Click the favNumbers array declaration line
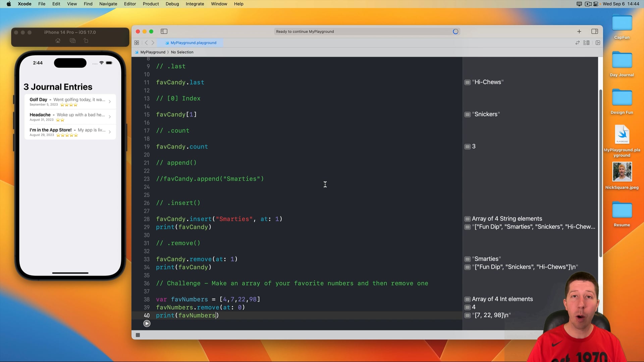This screenshot has width=644, height=362. pos(208,299)
